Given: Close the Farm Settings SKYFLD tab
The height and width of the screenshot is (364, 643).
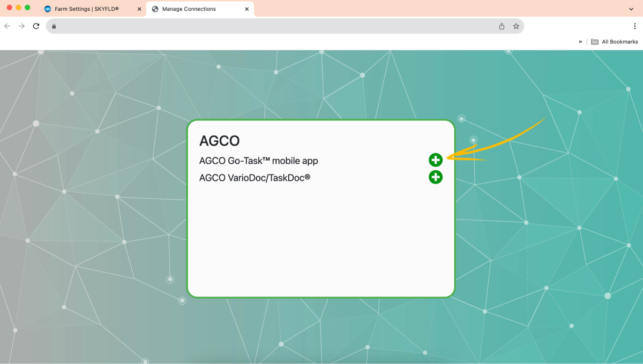Looking at the screenshot, I should pyautogui.click(x=139, y=9).
